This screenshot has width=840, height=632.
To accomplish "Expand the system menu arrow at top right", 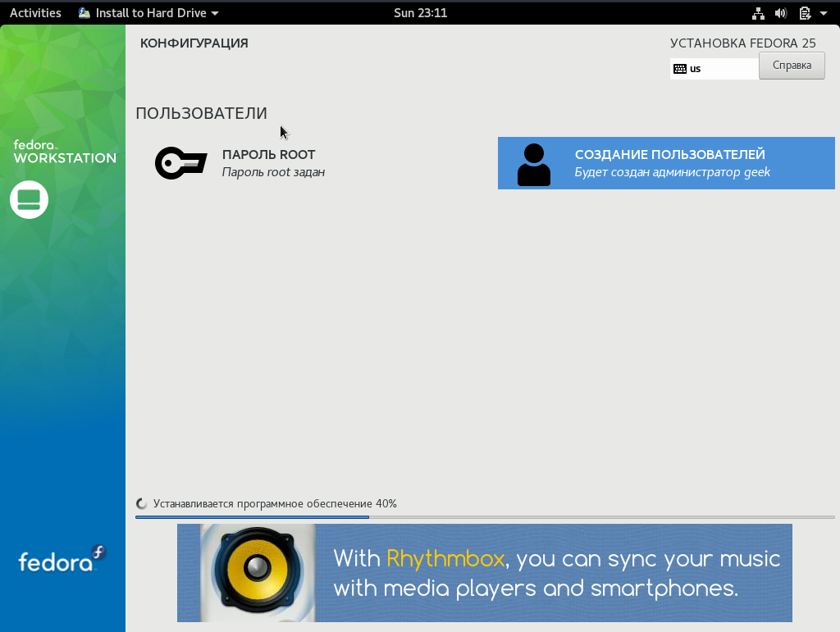I will tap(823, 13).
